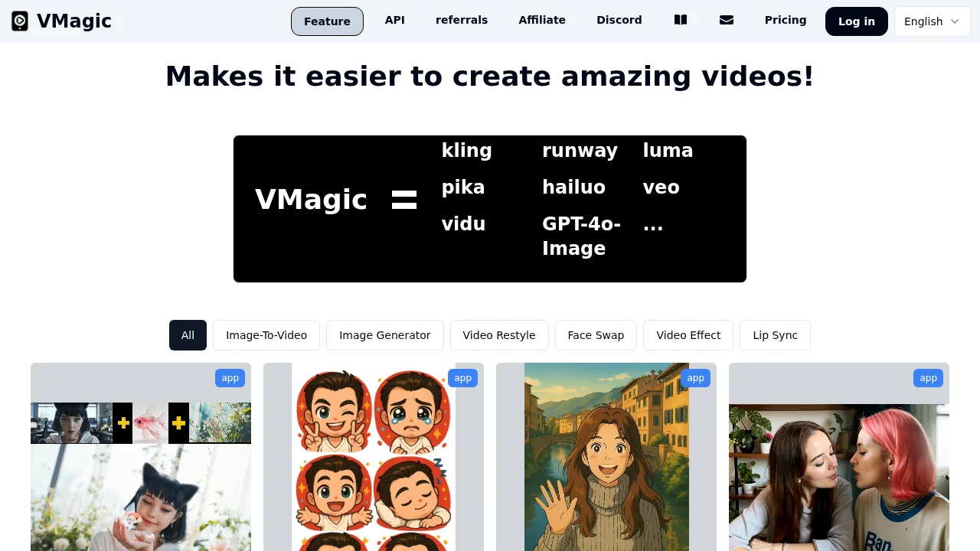Click the cartoon sticker set thumbnail
Screen dimensions: 980x551
tap(374, 459)
